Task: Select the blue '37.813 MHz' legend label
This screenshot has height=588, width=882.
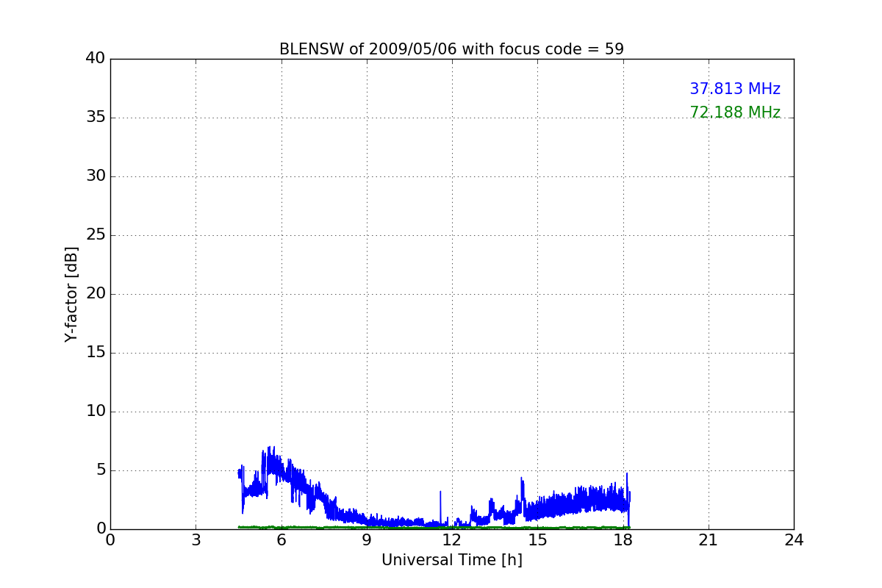Action: (x=735, y=89)
